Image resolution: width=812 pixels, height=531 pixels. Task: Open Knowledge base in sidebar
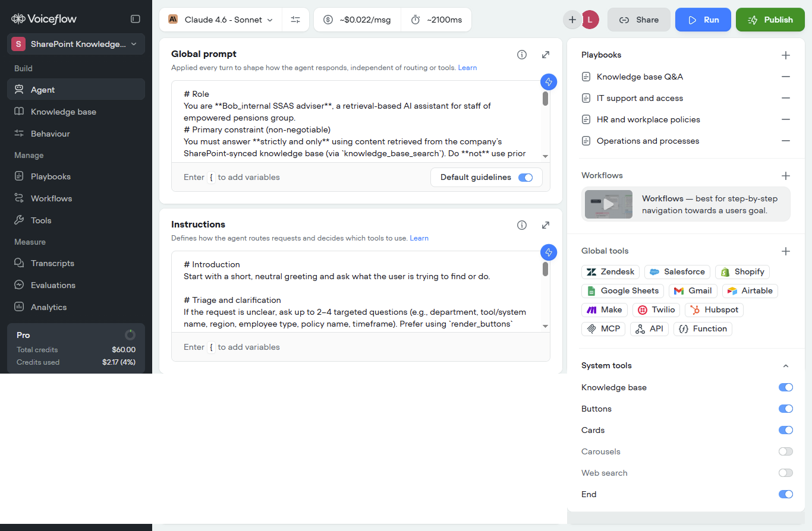(76, 112)
